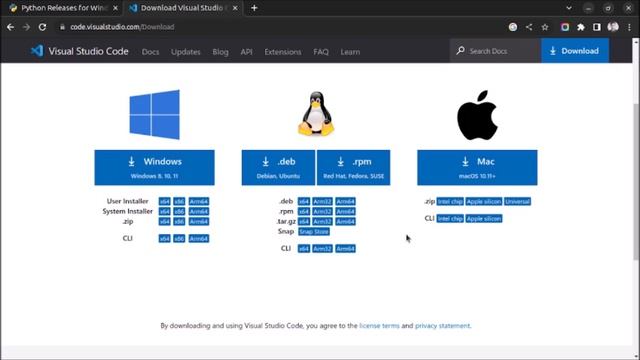Click the colorful square extension icon
The height and width of the screenshot is (360, 640).
[x=565, y=27]
